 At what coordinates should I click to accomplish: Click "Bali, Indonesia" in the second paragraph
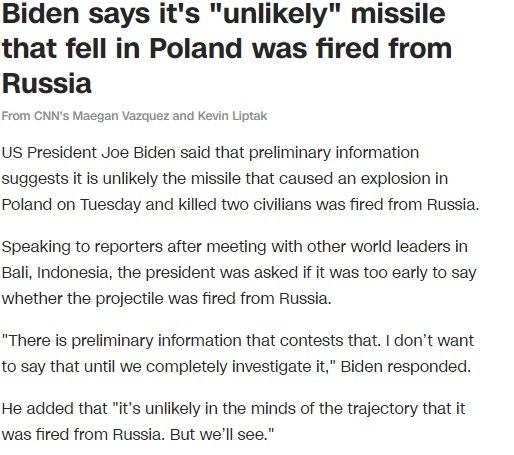click(57, 273)
